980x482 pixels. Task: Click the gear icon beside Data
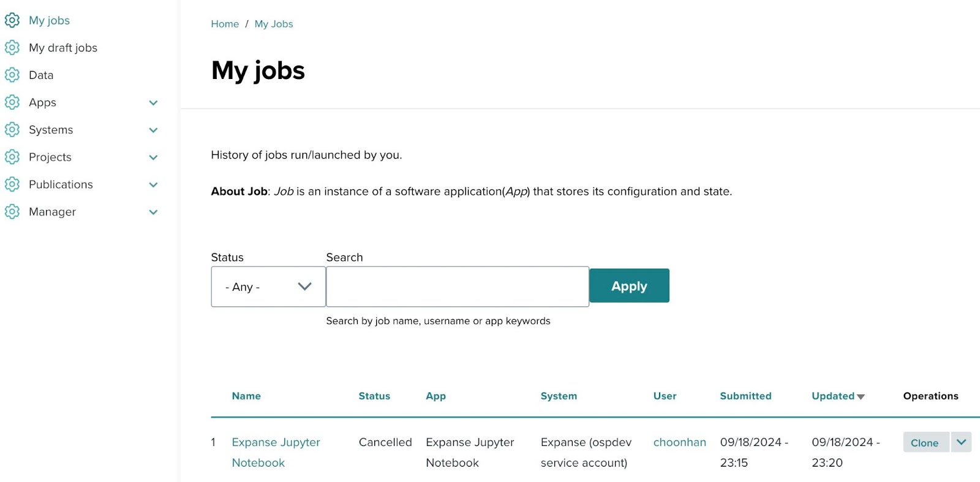click(x=12, y=75)
